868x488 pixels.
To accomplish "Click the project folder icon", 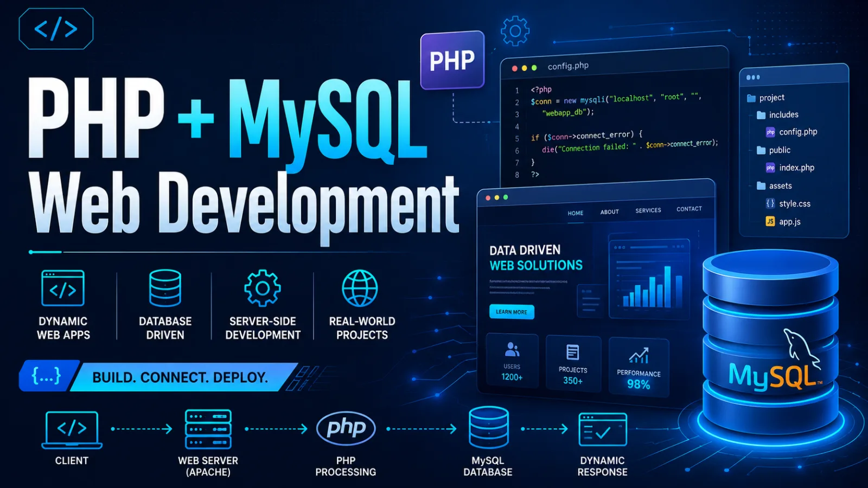I will (751, 98).
